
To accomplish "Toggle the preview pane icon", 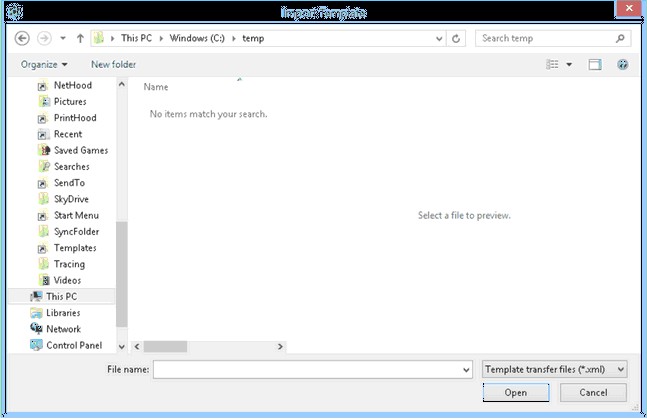I will (595, 65).
